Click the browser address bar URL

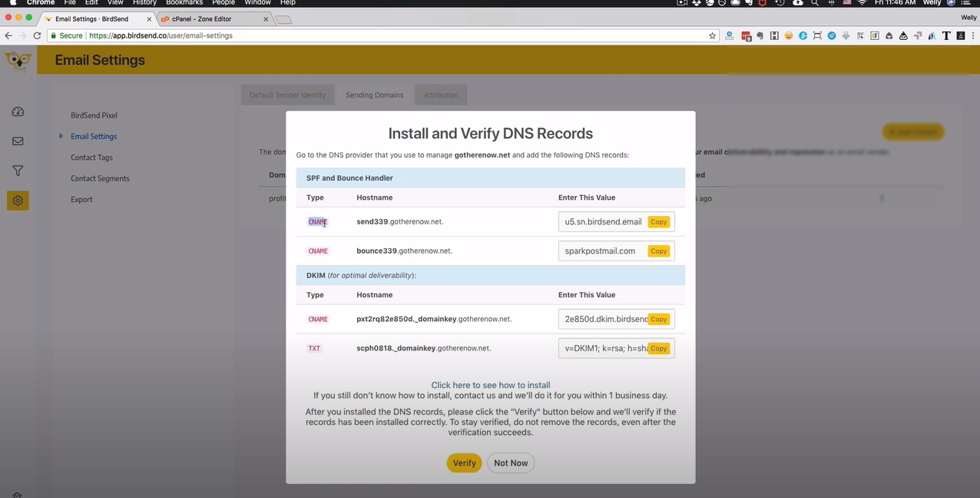tap(161, 35)
